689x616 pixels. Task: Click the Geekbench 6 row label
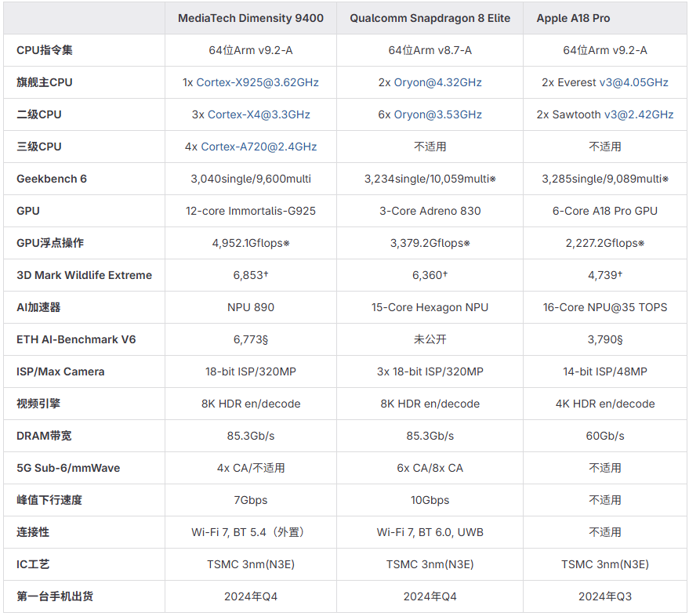(52, 179)
